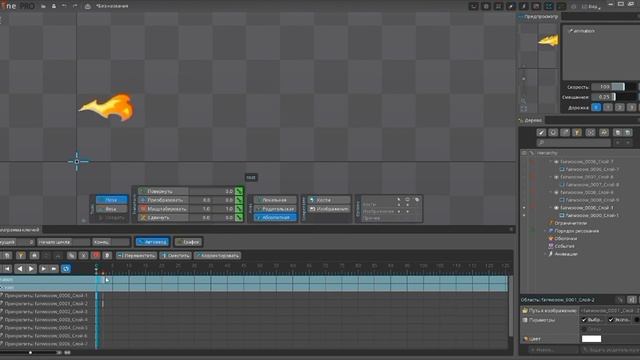Select the Поза (Pose) tool button
Viewport: 640px width, 360px height.
click(x=111, y=200)
